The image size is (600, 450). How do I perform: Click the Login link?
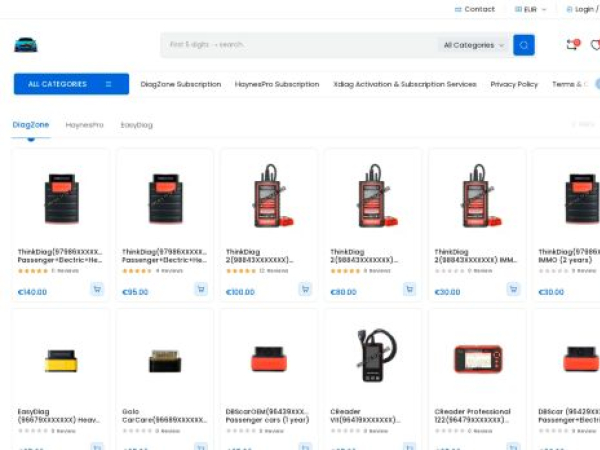click(584, 9)
